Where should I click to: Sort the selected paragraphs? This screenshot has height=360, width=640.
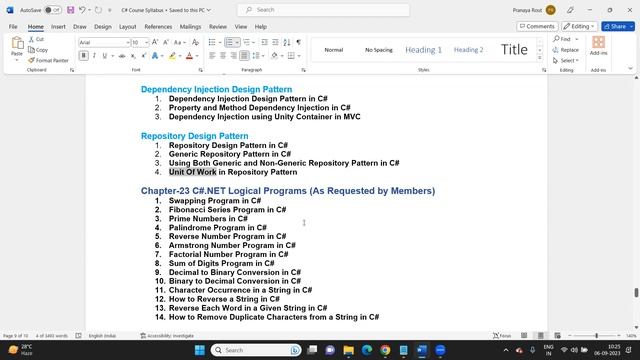[287, 42]
